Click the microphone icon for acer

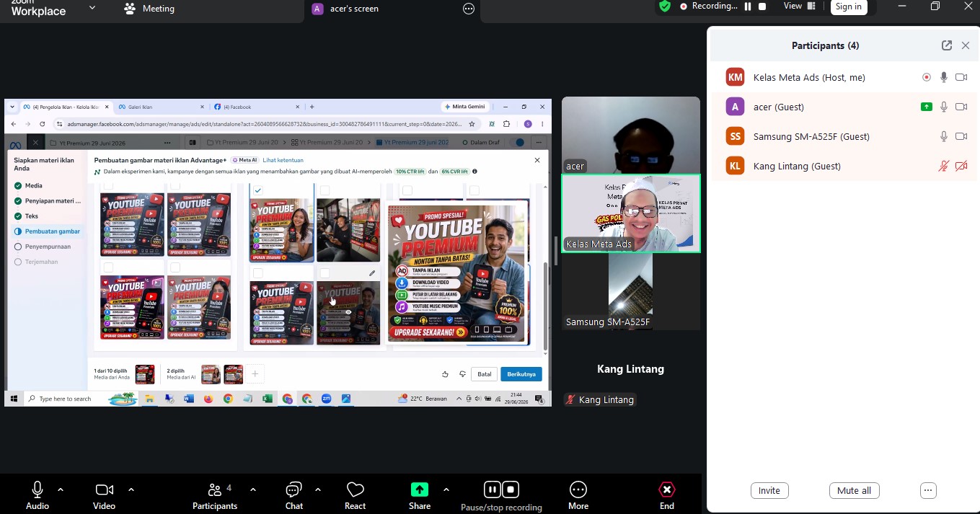point(944,107)
